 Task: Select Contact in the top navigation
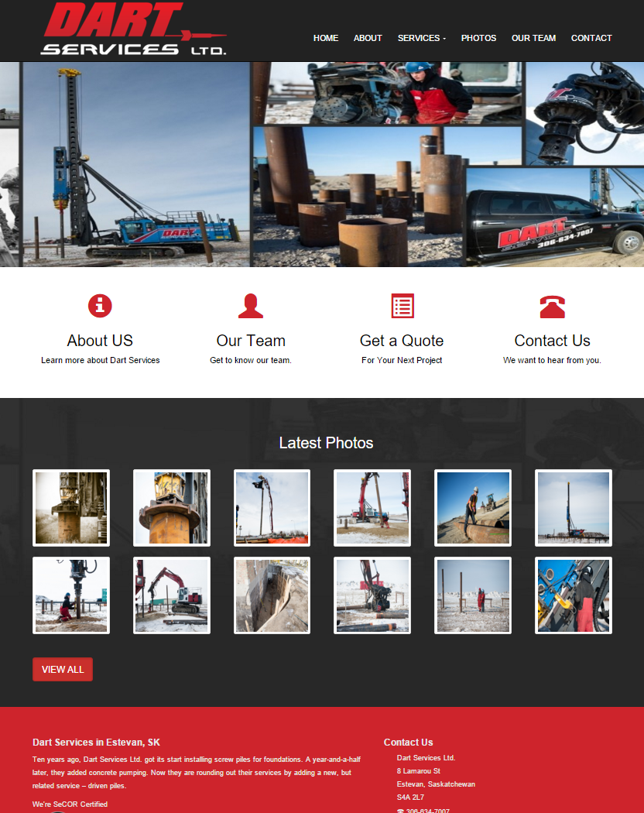pos(591,38)
